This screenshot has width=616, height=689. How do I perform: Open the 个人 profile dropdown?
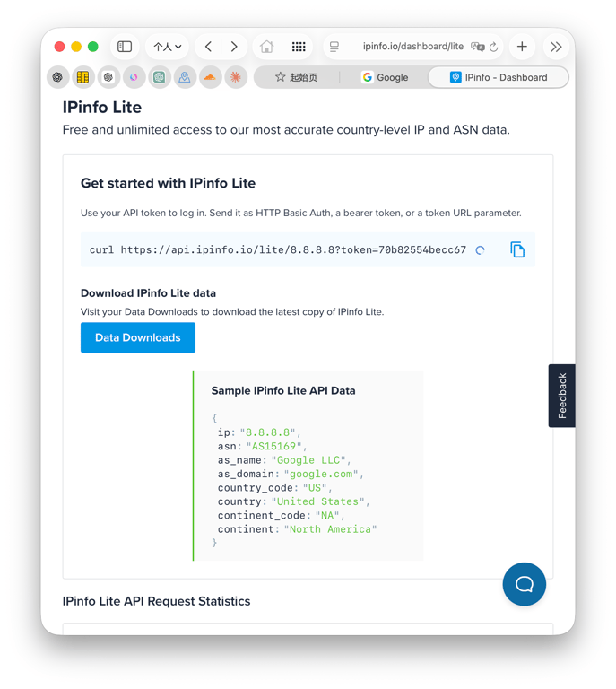pyautogui.click(x=168, y=47)
